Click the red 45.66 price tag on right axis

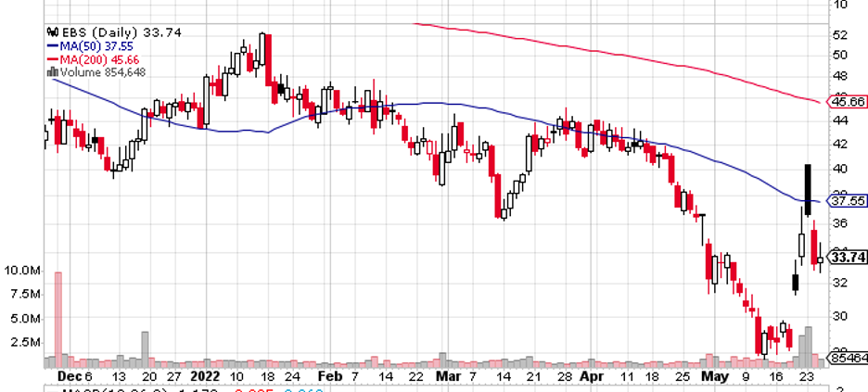point(848,102)
